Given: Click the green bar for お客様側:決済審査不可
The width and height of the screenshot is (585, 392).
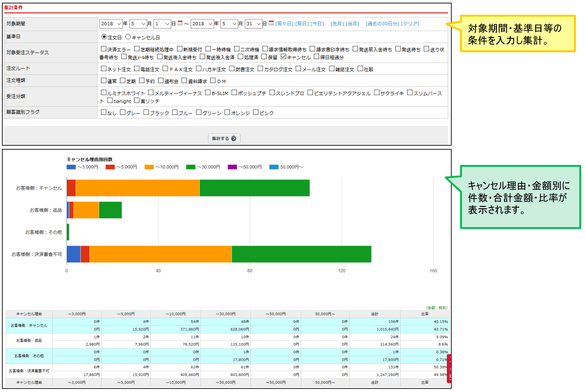Looking at the screenshot, I should pyautogui.click(x=301, y=254).
